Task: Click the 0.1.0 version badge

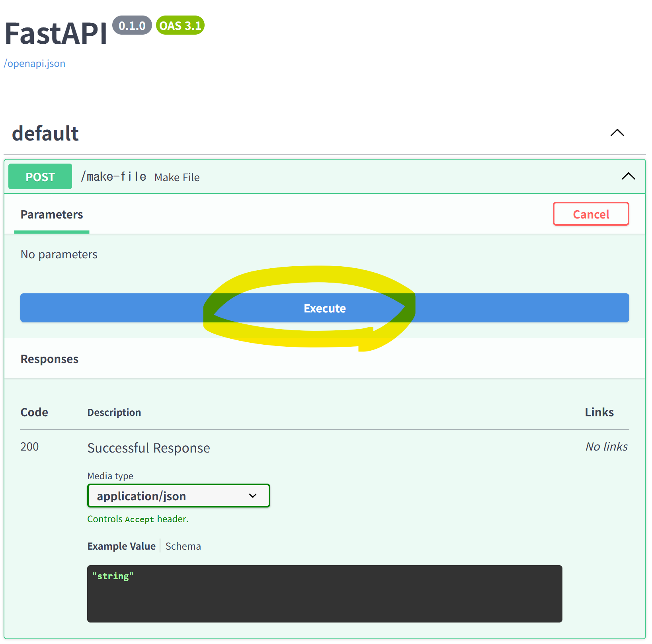Action: (132, 25)
